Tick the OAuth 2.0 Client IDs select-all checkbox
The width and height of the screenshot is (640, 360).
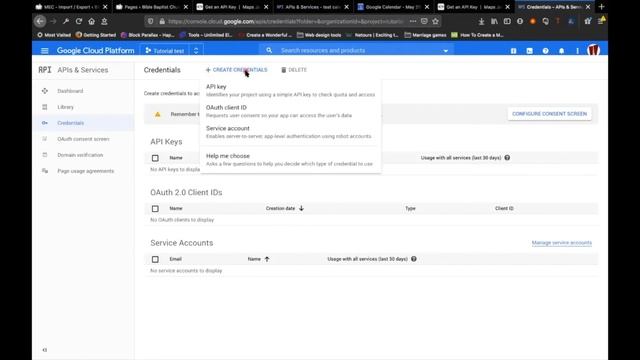(155, 209)
